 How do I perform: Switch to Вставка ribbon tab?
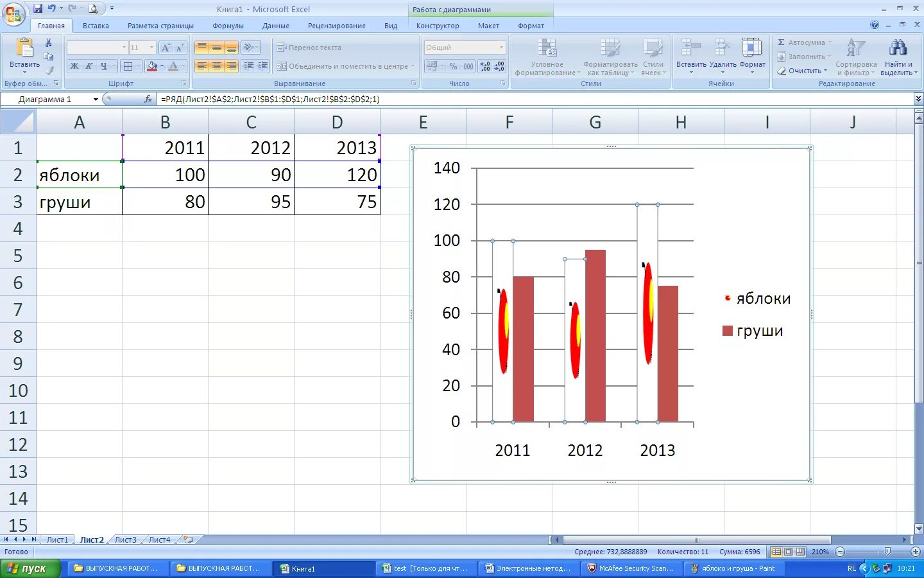click(96, 26)
